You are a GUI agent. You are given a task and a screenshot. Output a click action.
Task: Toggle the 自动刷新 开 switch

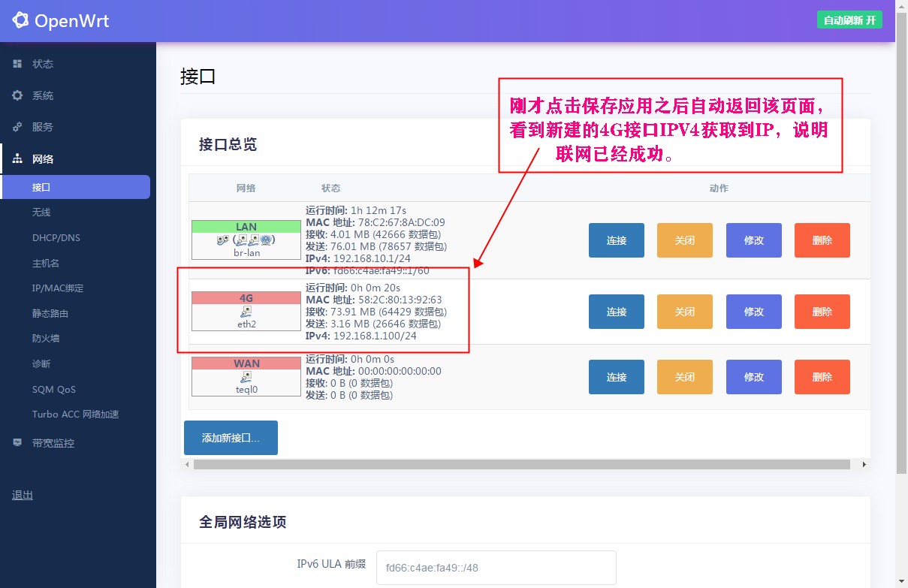[x=849, y=20]
